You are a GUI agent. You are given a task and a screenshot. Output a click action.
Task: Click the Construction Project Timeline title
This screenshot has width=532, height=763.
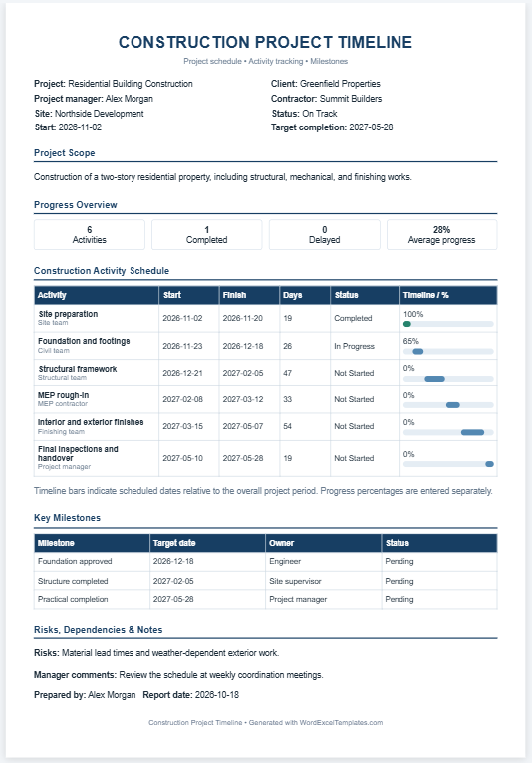(x=265, y=43)
